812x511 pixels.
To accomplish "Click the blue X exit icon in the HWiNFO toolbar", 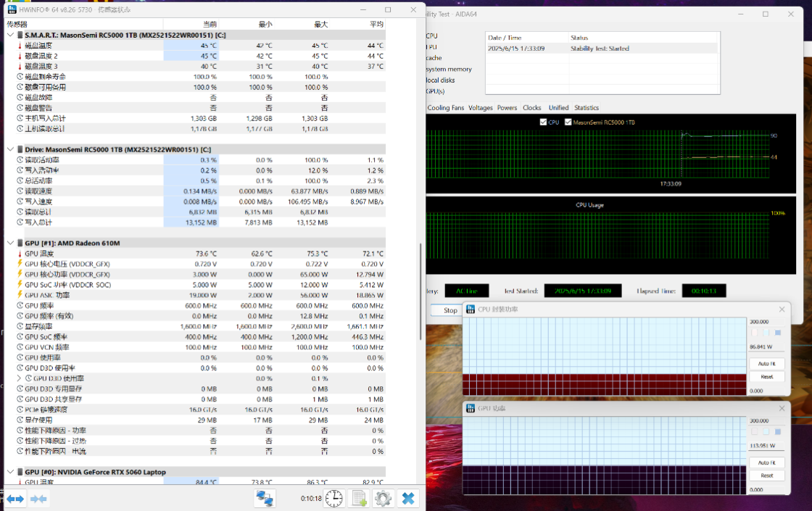I will click(408, 499).
